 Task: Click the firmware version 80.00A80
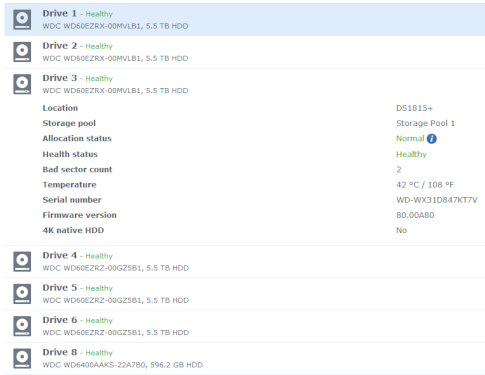coord(415,215)
